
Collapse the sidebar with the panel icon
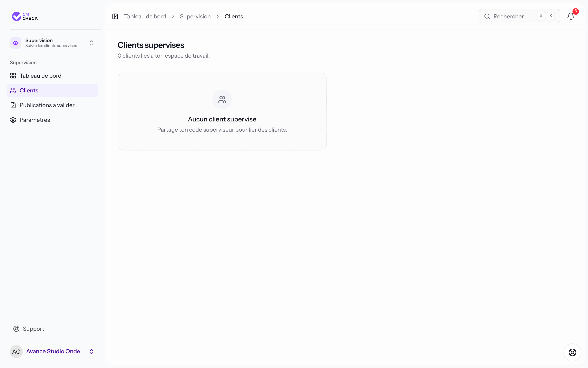pyautogui.click(x=115, y=16)
